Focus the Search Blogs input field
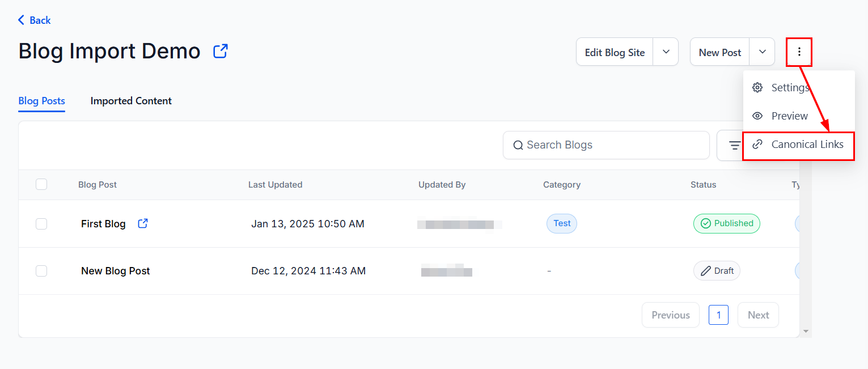The image size is (868, 369). click(606, 145)
